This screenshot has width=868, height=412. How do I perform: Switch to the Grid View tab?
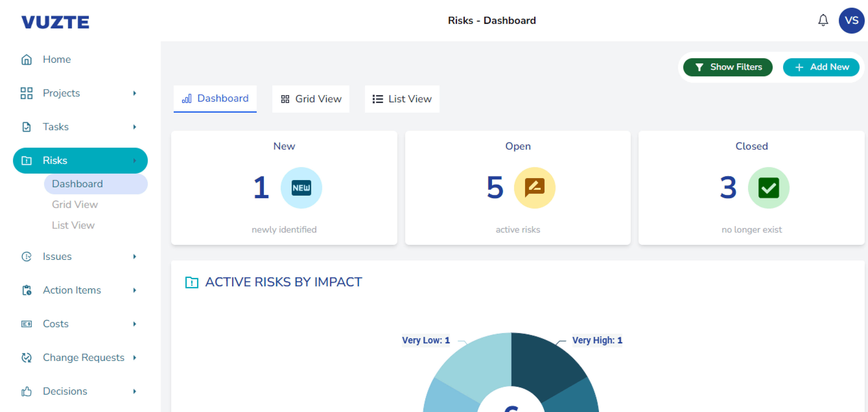click(x=311, y=99)
